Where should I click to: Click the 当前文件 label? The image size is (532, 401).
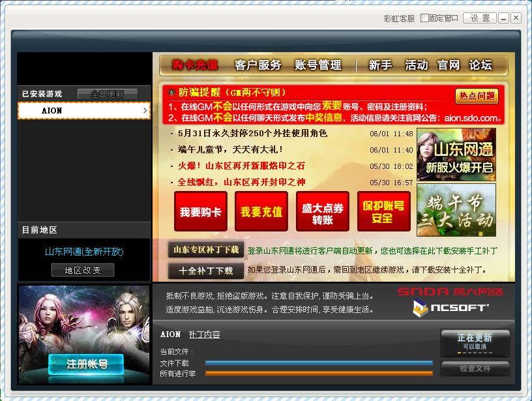click(x=177, y=352)
